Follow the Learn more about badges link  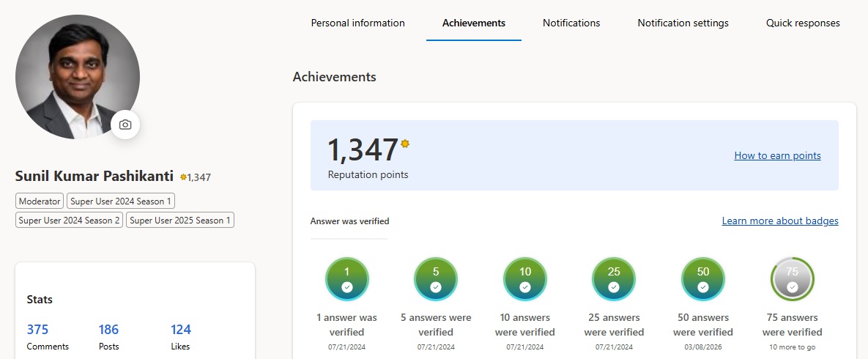point(780,221)
